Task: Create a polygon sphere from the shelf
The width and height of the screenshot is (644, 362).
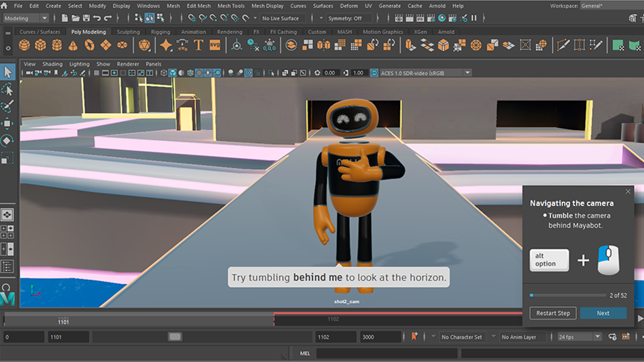Action: (x=24, y=45)
